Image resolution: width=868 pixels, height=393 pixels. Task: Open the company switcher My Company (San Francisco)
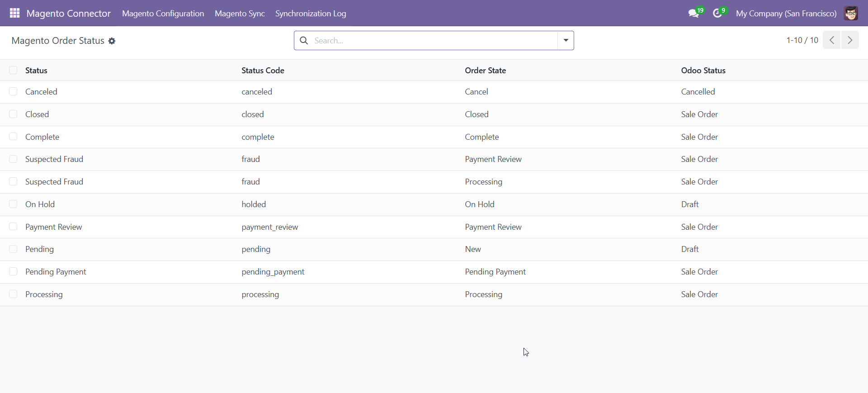(x=786, y=14)
